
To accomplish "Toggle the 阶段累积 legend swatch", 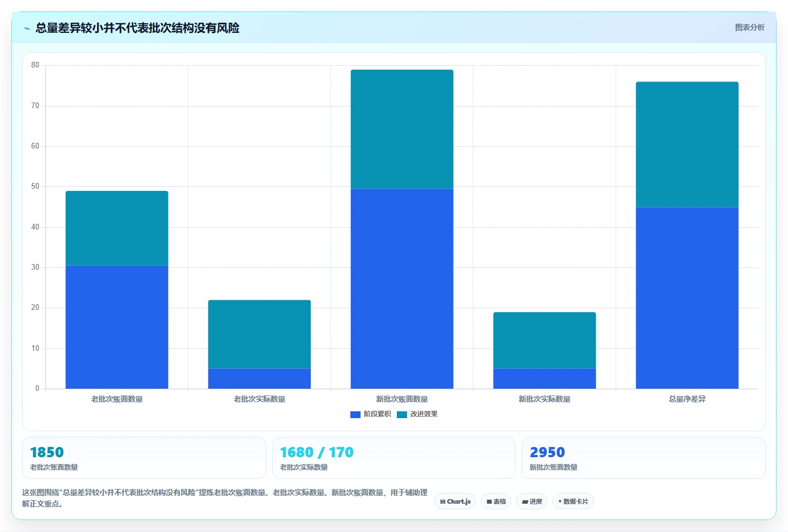I will click(x=355, y=415).
